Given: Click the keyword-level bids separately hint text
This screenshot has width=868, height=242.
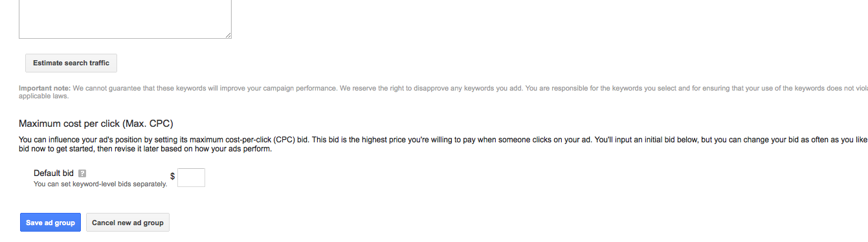Looking at the screenshot, I should coord(100,184).
